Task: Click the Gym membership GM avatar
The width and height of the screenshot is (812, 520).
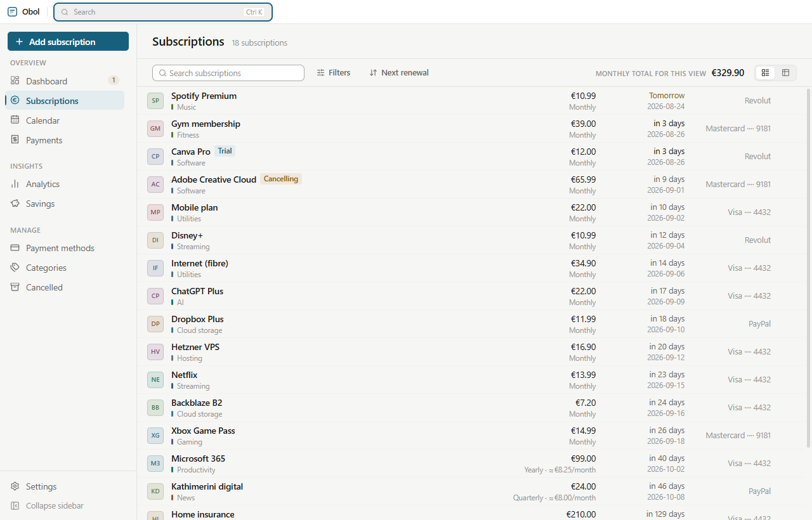Action: (155, 129)
